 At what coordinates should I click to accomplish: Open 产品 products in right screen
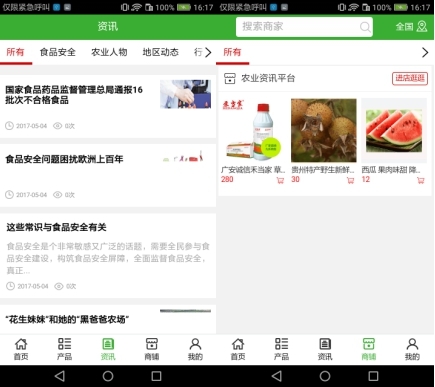point(281,349)
